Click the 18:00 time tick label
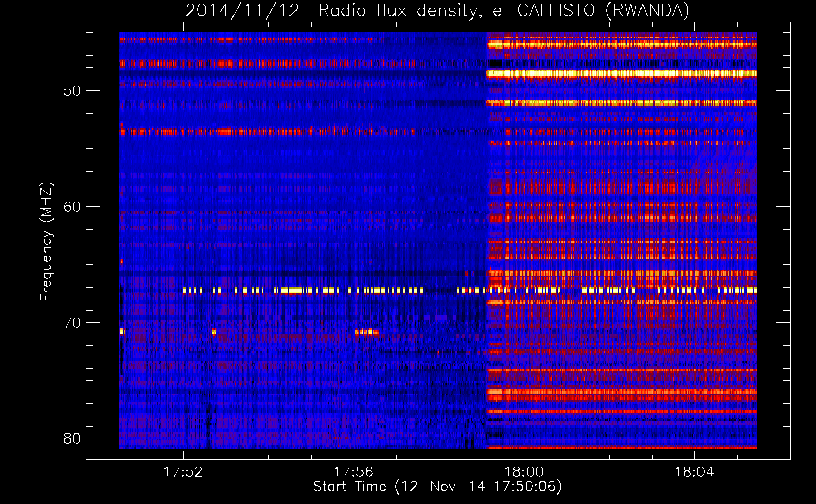Screen dimensions: 816x504 524,472
